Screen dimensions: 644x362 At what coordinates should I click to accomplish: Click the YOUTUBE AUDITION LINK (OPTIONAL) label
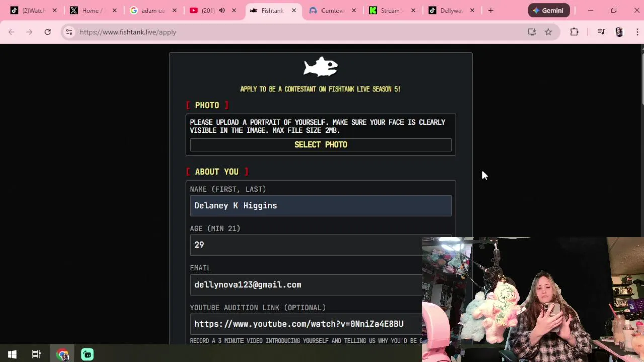tap(258, 308)
